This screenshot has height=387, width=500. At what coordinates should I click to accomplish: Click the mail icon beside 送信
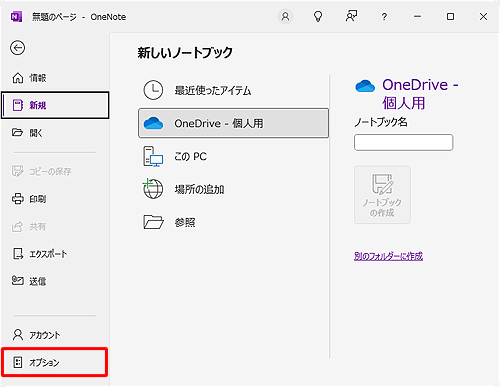pyautogui.click(x=18, y=280)
